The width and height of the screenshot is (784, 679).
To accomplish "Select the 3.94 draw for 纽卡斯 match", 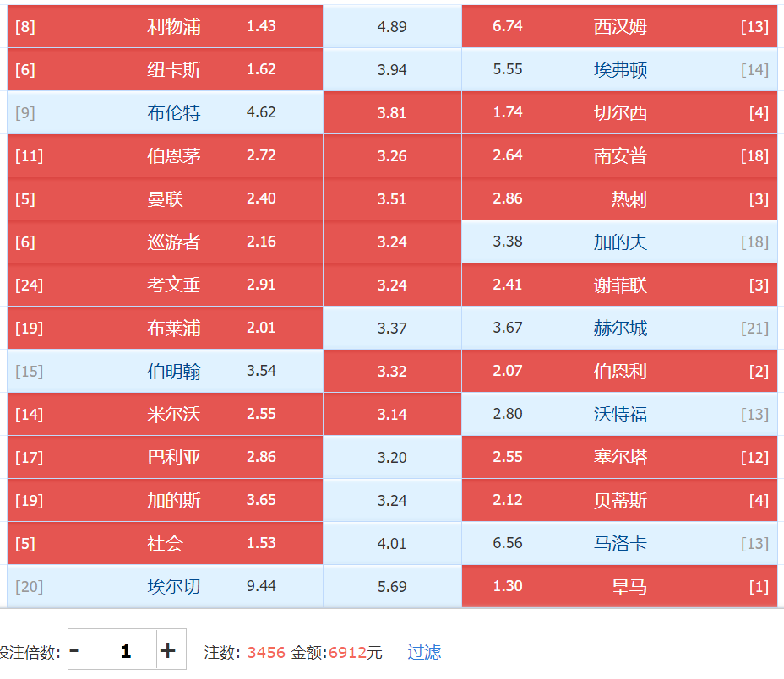I will (392, 69).
